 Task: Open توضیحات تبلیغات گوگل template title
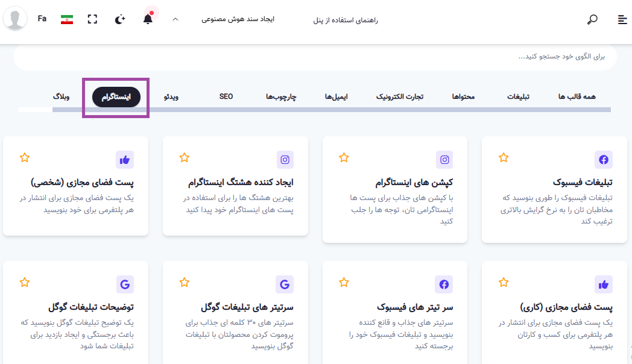click(91, 307)
